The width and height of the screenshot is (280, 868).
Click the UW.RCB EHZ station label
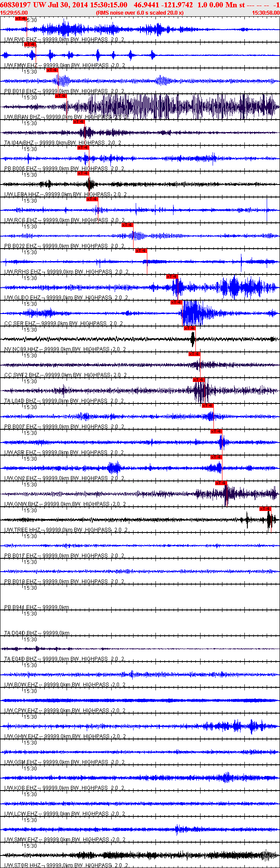click(x=21, y=220)
